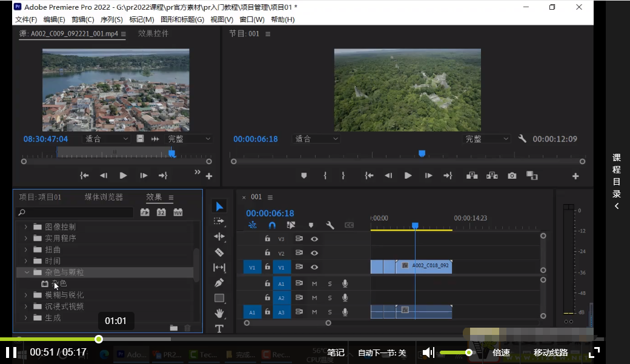This screenshot has width=630, height=364.
Task: Click the Export Frame camera icon
Action: (x=512, y=176)
